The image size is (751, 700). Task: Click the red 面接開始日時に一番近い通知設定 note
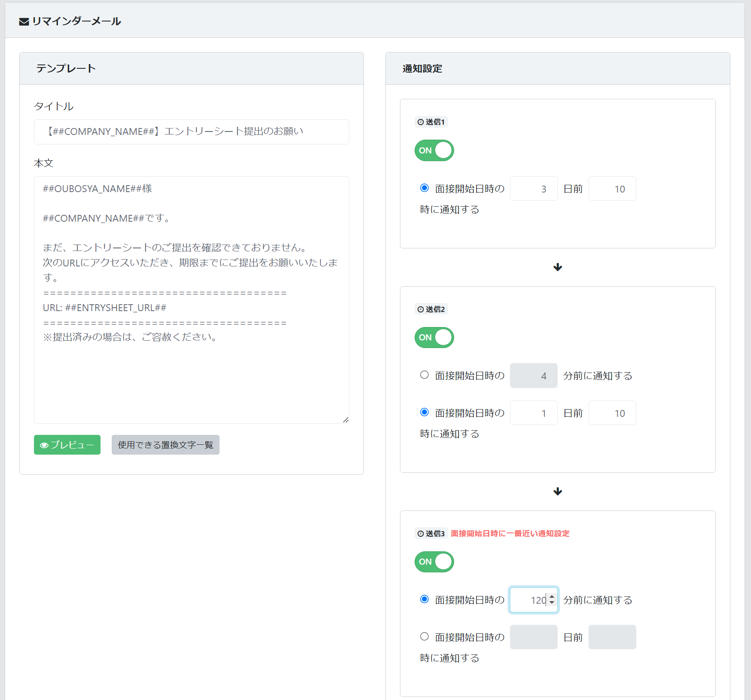pyautogui.click(x=510, y=534)
